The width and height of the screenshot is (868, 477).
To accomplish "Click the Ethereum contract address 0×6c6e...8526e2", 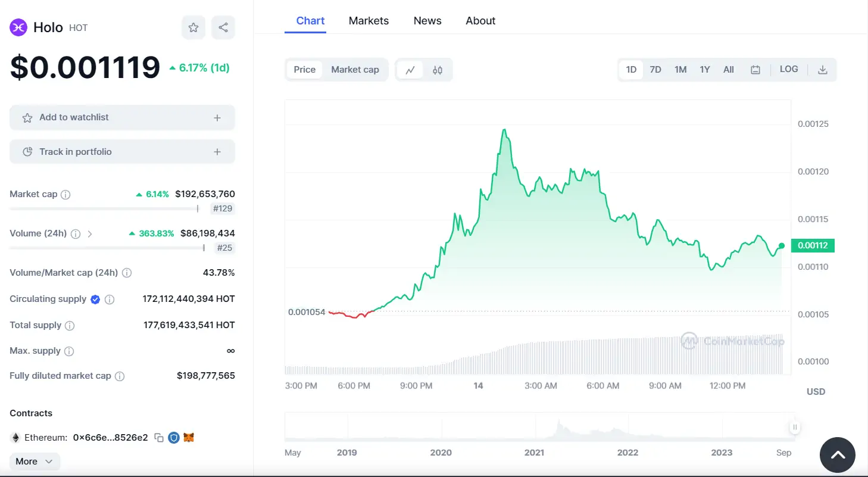I will pyautogui.click(x=110, y=438).
